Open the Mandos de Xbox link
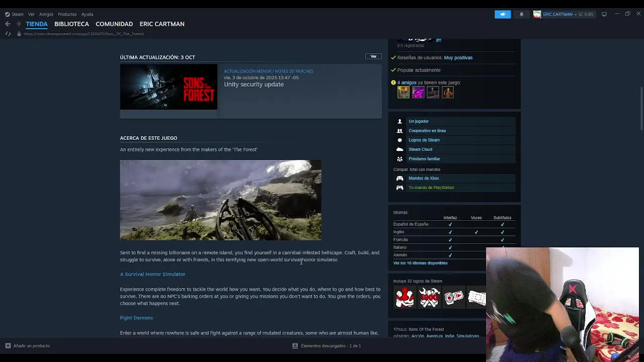Image resolution: width=644 pixels, height=362 pixels. point(424,178)
